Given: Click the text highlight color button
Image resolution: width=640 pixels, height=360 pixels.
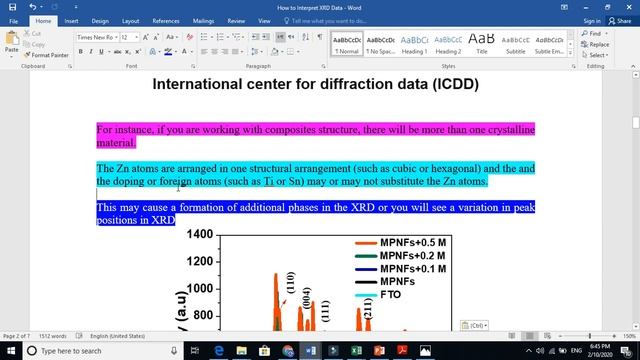Looking at the screenshot, I should click(x=168, y=52).
